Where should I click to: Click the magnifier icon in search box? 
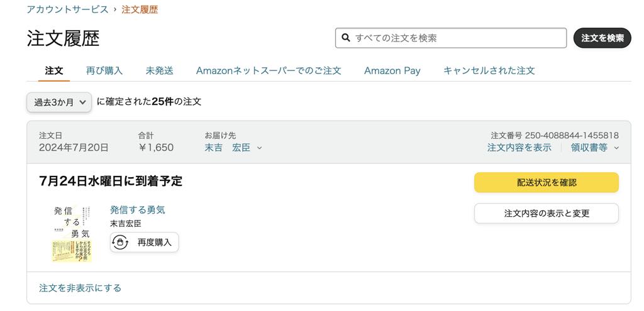click(347, 38)
